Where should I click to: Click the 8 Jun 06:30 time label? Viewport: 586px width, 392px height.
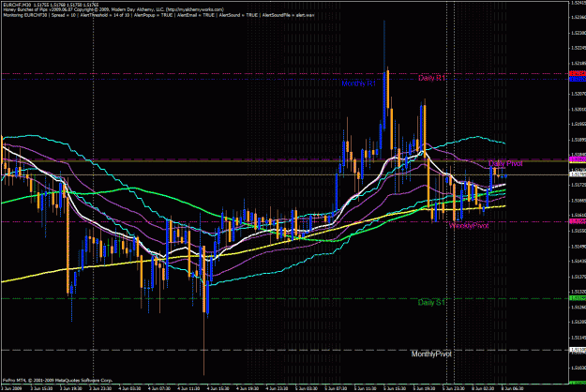512,388
